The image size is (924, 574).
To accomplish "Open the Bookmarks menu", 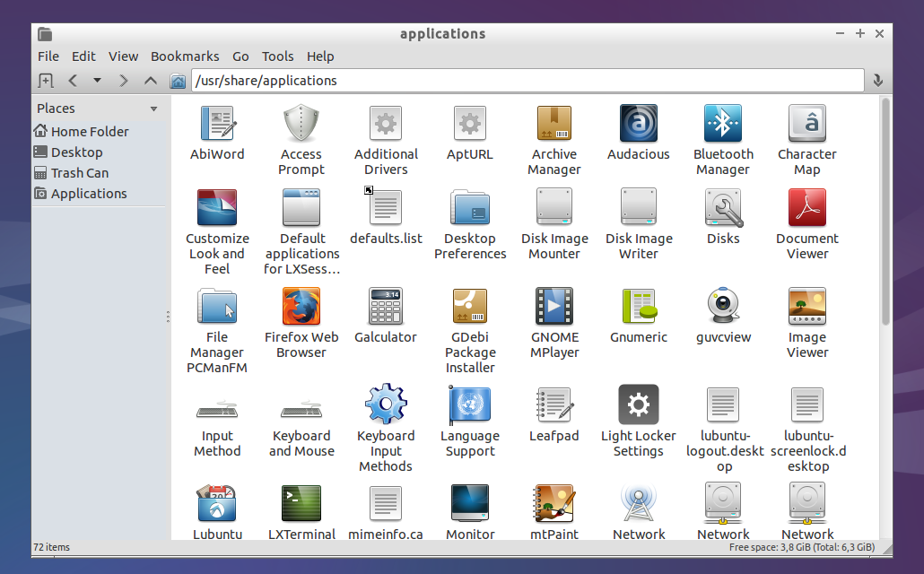I will [185, 57].
